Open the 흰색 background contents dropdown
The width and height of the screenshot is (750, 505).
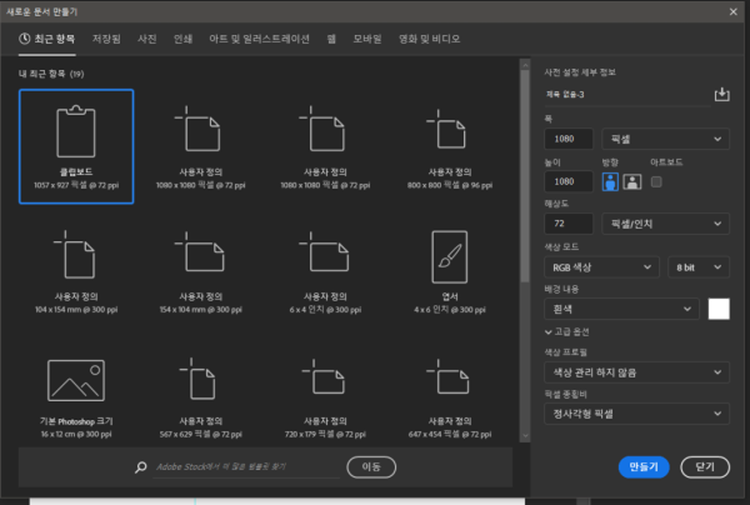[622, 309]
